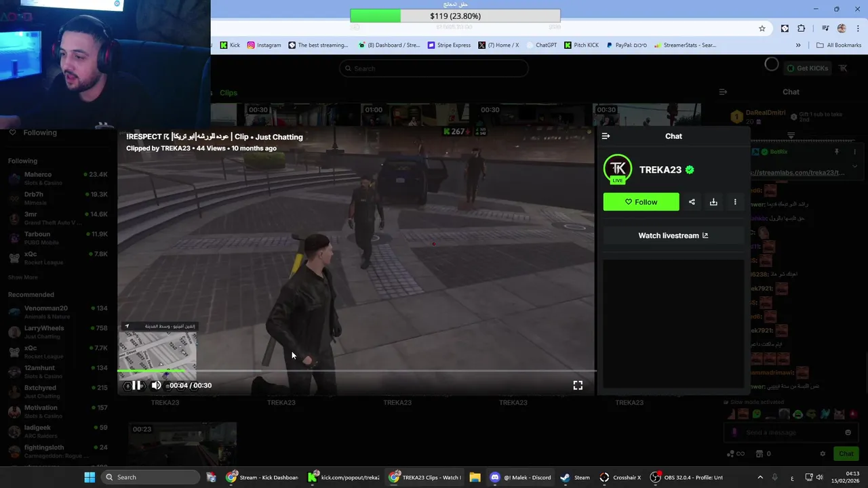Open Tarboun channel in sidebar
The height and width of the screenshot is (488, 868).
point(58,238)
